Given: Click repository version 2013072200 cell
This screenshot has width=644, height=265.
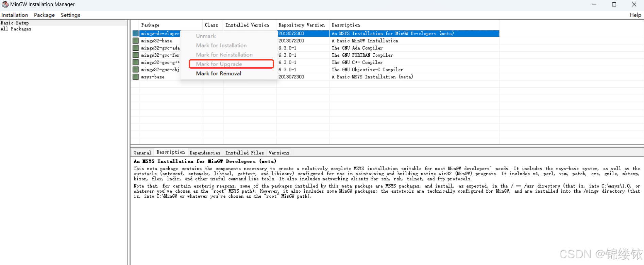Looking at the screenshot, I should (291, 40).
